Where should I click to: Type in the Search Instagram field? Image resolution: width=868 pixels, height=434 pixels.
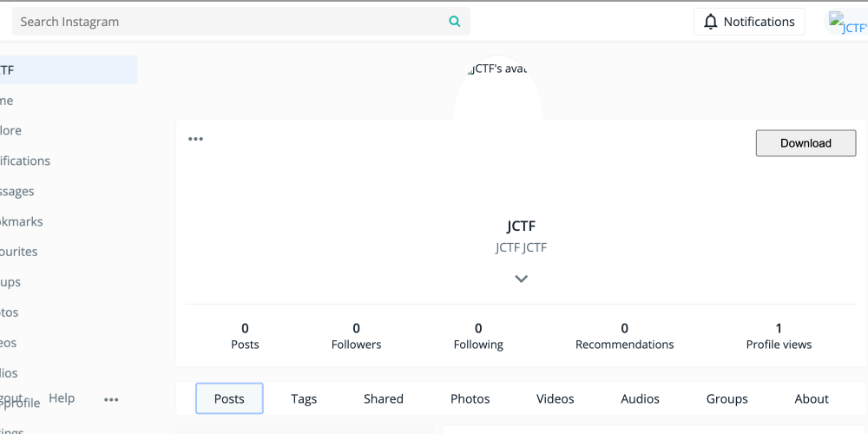[x=230, y=22]
